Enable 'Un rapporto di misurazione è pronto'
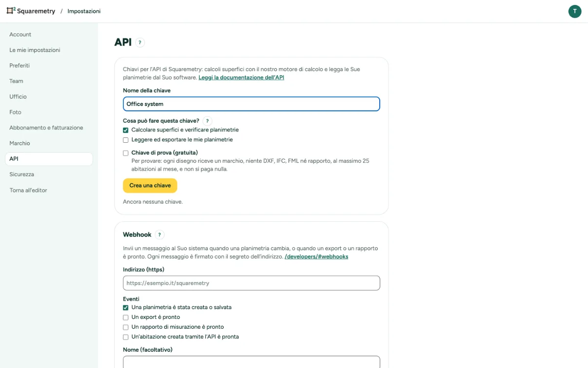Viewport: 588px width, 368px height. [126, 327]
